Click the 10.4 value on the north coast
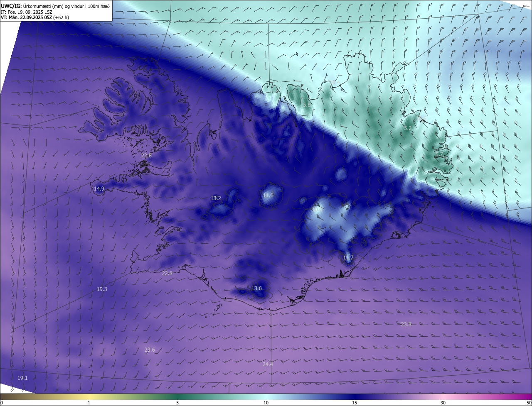The image size is (532, 406). (335, 82)
